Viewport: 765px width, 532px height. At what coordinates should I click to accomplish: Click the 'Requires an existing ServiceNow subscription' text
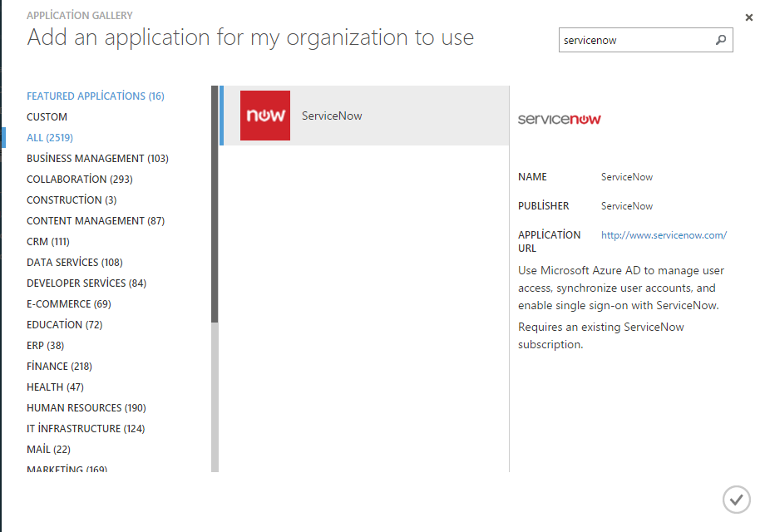click(600, 336)
